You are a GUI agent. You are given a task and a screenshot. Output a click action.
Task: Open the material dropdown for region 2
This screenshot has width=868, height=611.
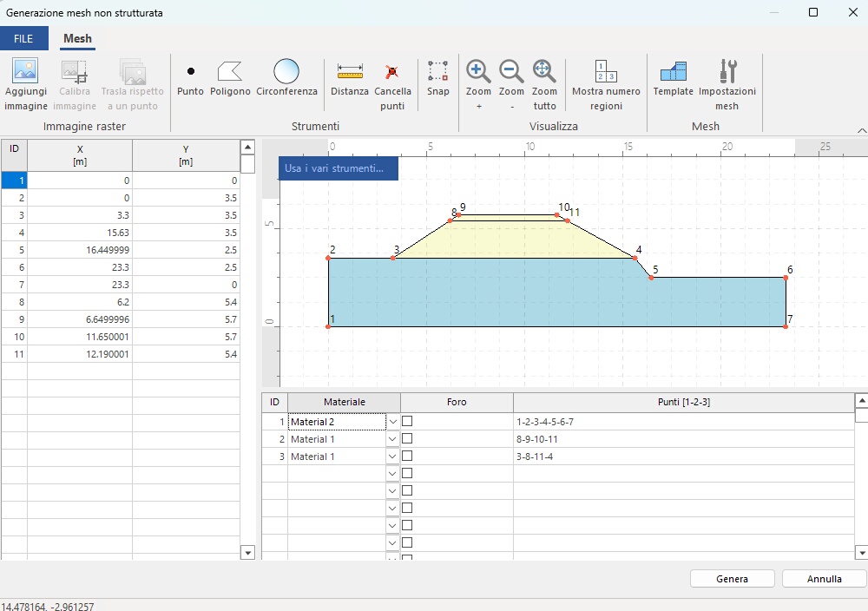click(x=392, y=439)
